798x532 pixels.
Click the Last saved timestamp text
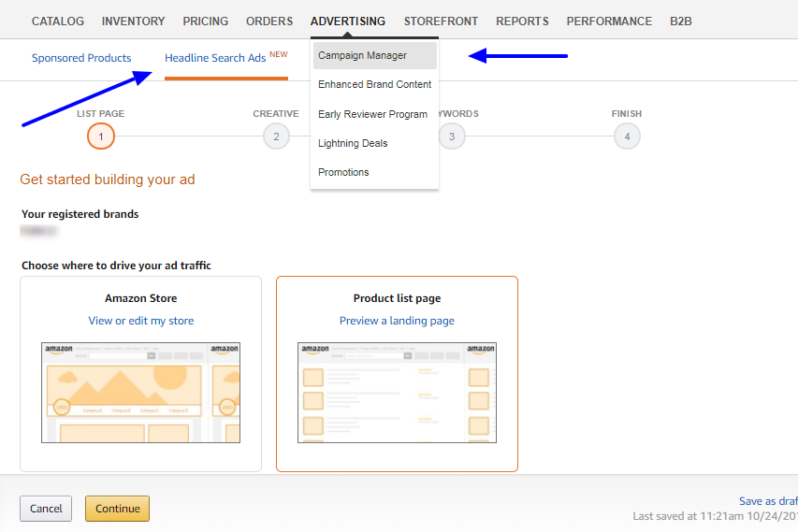pos(715,516)
